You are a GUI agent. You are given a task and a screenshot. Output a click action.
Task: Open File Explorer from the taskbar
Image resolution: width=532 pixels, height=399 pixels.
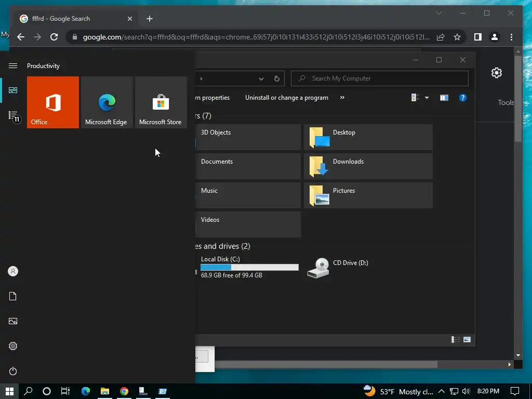pyautogui.click(x=105, y=391)
